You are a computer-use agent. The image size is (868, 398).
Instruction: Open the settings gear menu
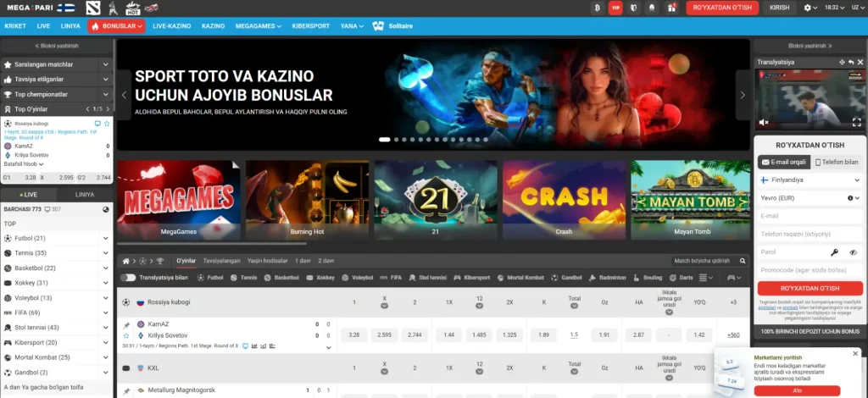810,8
